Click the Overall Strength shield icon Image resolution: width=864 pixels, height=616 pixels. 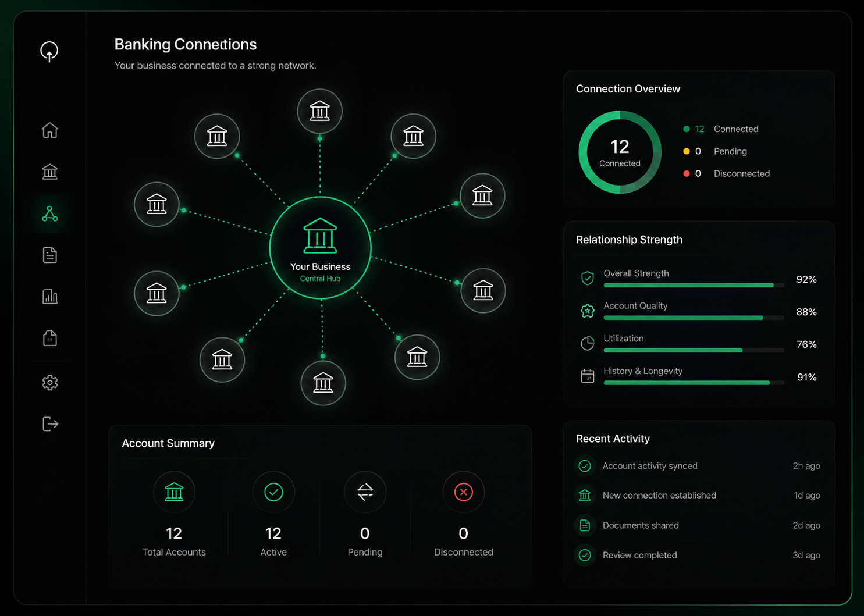pyautogui.click(x=588, y=278)
